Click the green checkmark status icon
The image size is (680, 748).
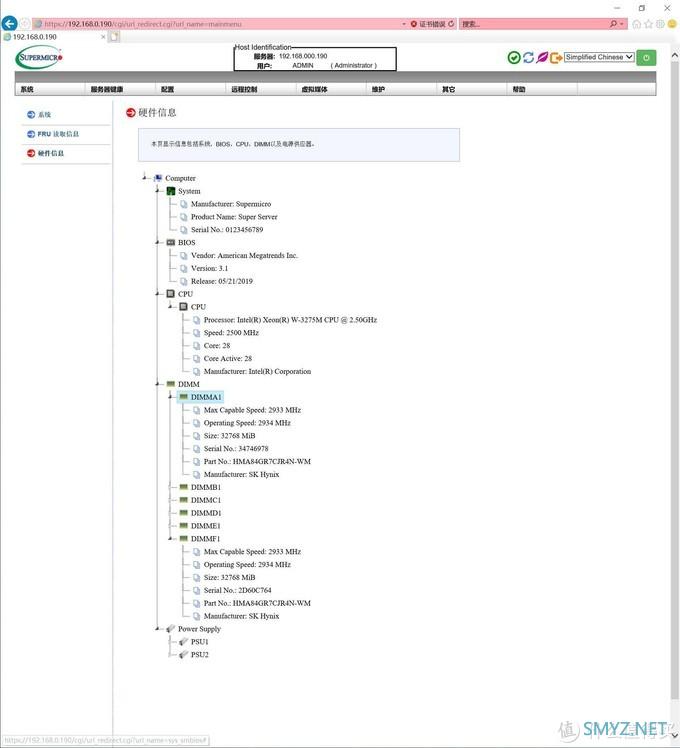513,58
